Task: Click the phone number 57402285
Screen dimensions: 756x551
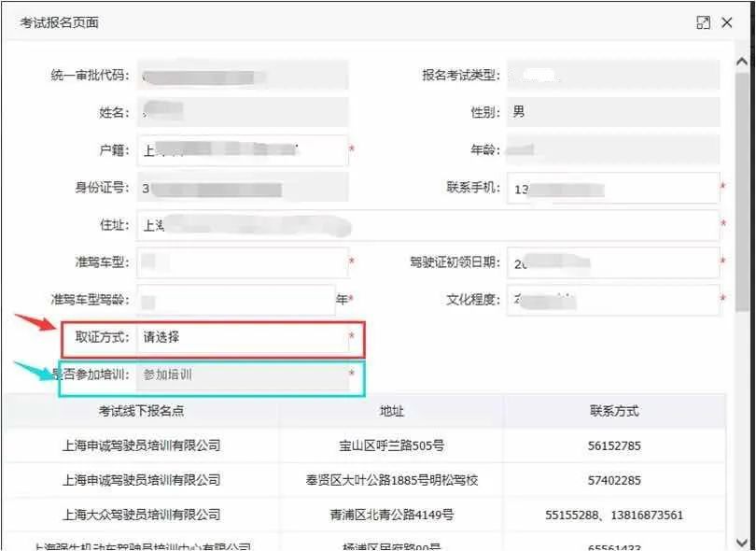Action: [614, 481]
